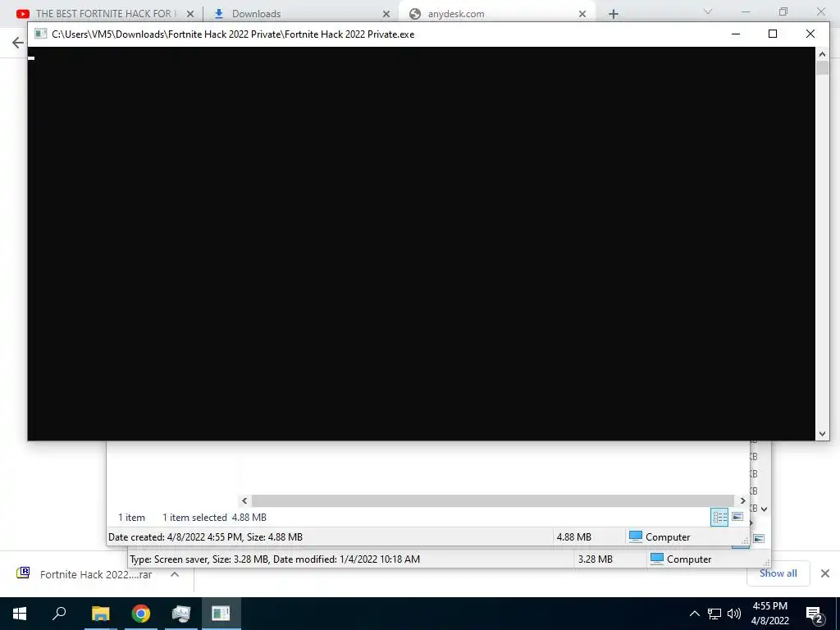
Task: Click Computer icon in 4.88 MB status bar
Action: (636, 536)
